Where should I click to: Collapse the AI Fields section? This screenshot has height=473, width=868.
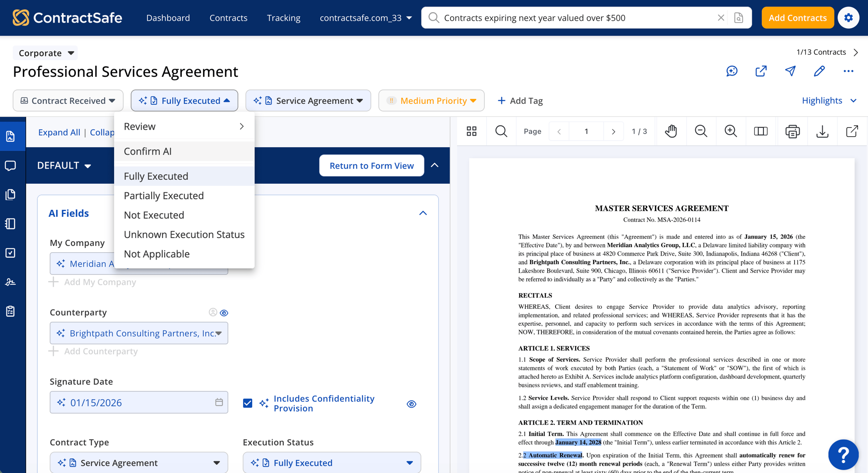tap(423, 213)
